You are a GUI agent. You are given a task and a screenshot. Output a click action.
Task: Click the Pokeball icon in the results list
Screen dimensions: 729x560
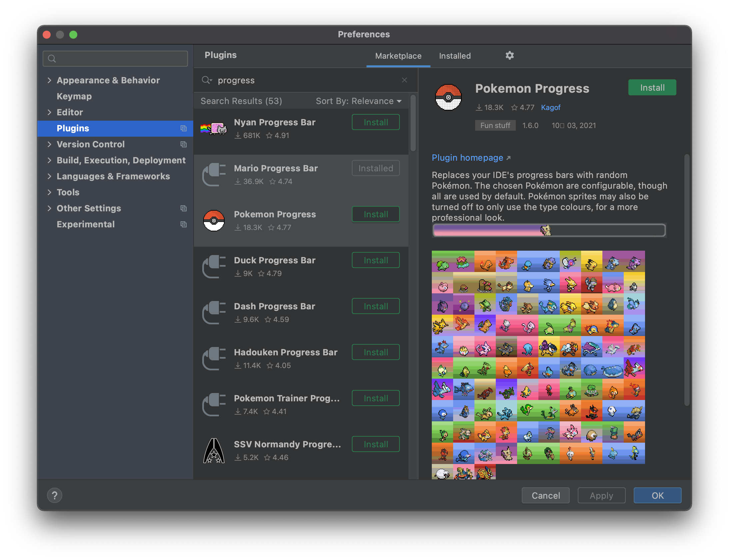pos(214,221)
